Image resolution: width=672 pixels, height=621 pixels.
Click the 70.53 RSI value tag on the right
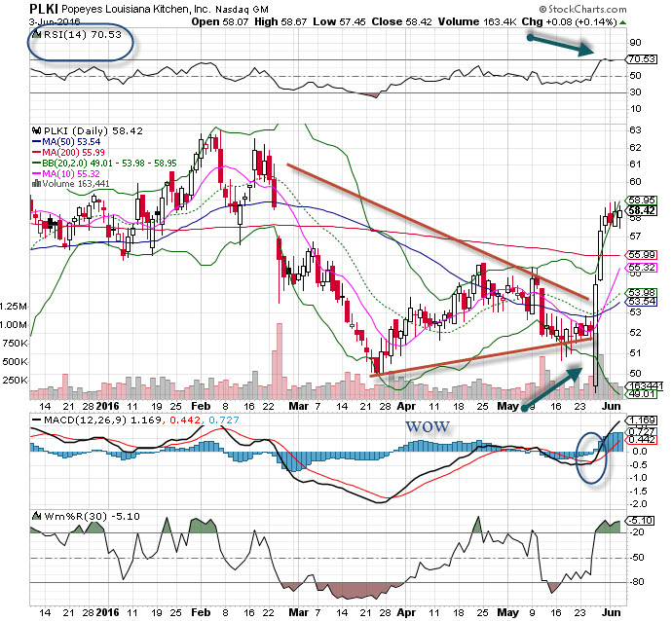[640, 59]
